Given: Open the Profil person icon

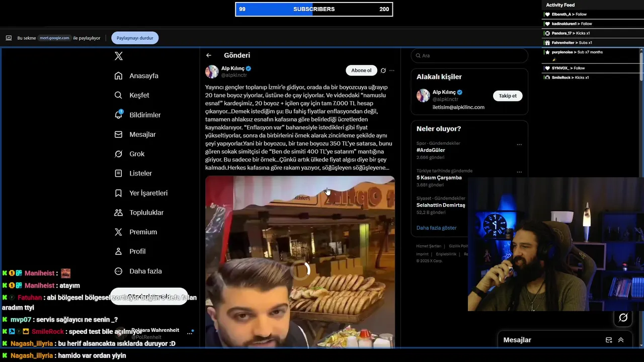Looking at the screenshot, I should [118, 251].
